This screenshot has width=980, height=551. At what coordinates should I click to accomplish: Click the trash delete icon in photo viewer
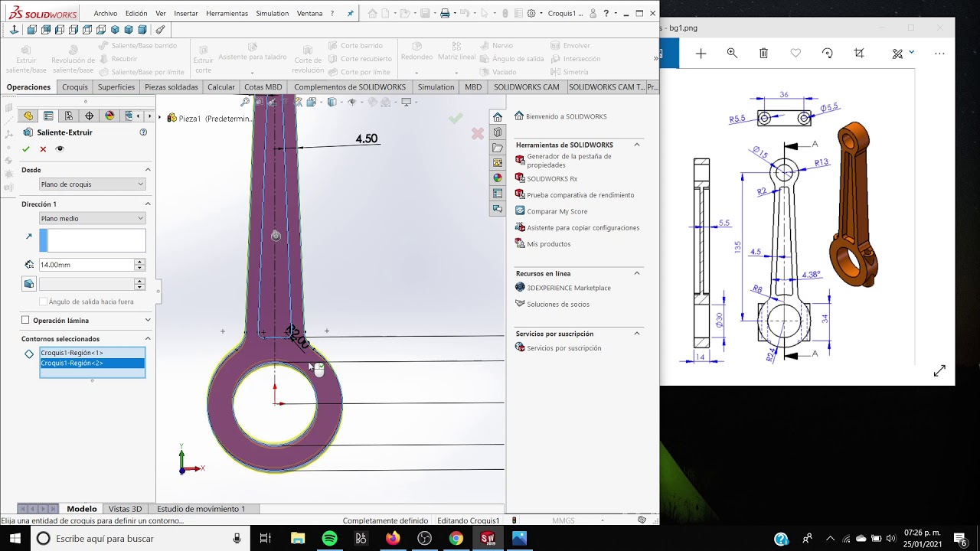click(763, 53)
